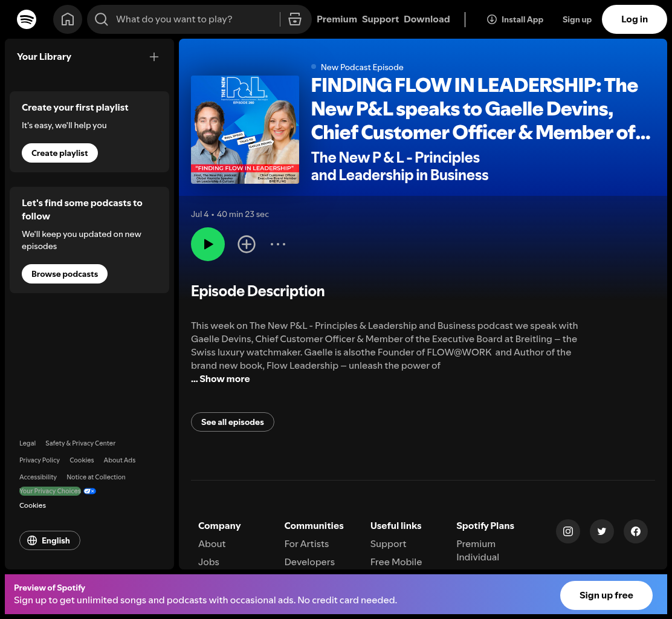Viewport: 672px width, 619px height.
Task: Click the globe icon on language button
Action: pos(32,540)
